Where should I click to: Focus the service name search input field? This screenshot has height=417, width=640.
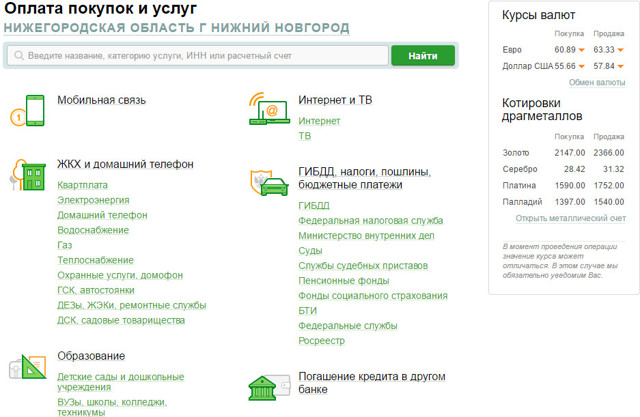pos(198,55)
